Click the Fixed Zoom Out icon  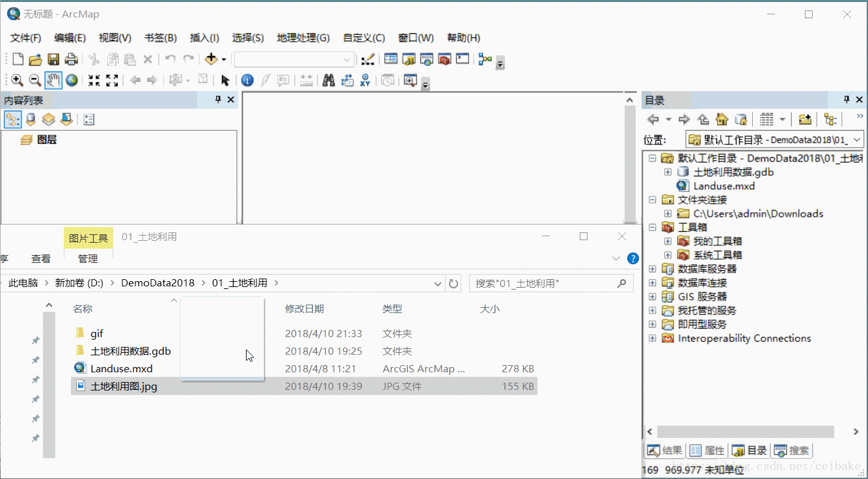pos(112,80)
